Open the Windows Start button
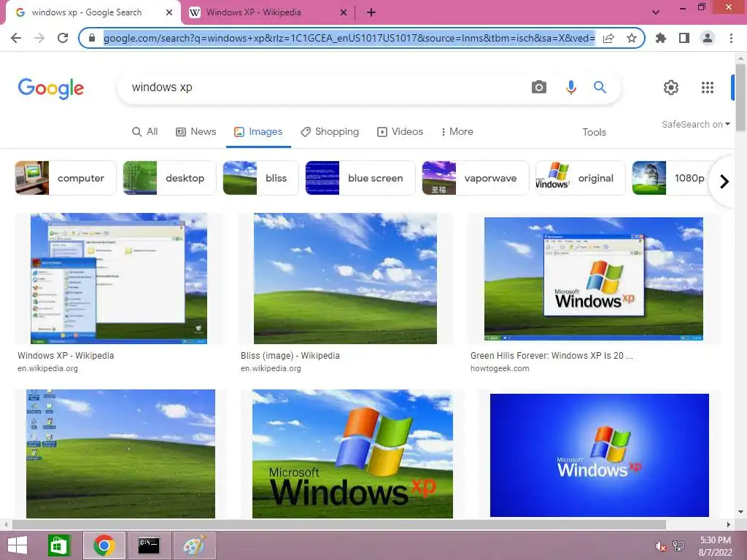 tap(18, 545)
